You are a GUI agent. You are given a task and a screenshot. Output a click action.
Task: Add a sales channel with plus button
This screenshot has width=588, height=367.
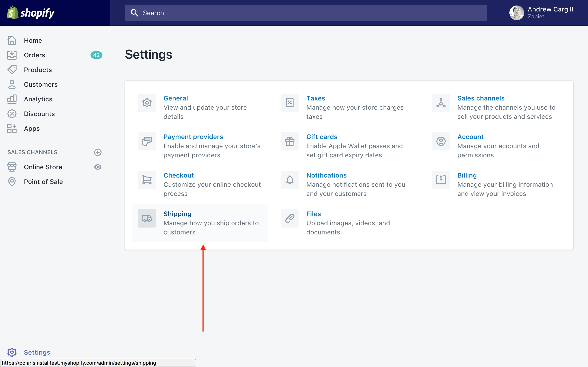tap(98, 152)
